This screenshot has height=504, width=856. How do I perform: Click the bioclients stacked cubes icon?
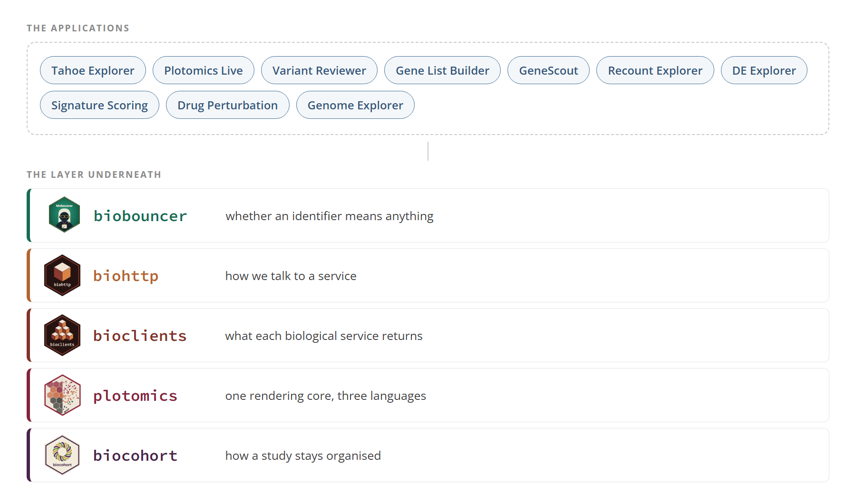point(62,335)
